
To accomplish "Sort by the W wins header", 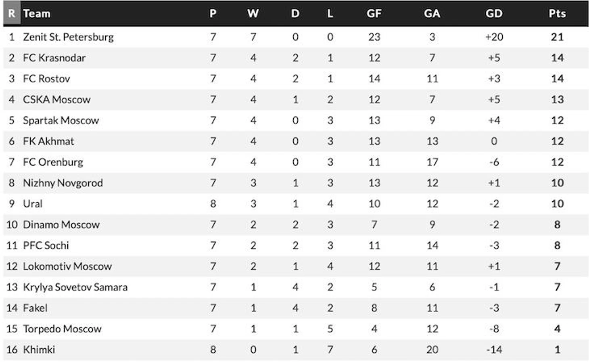I will [253, 13].
